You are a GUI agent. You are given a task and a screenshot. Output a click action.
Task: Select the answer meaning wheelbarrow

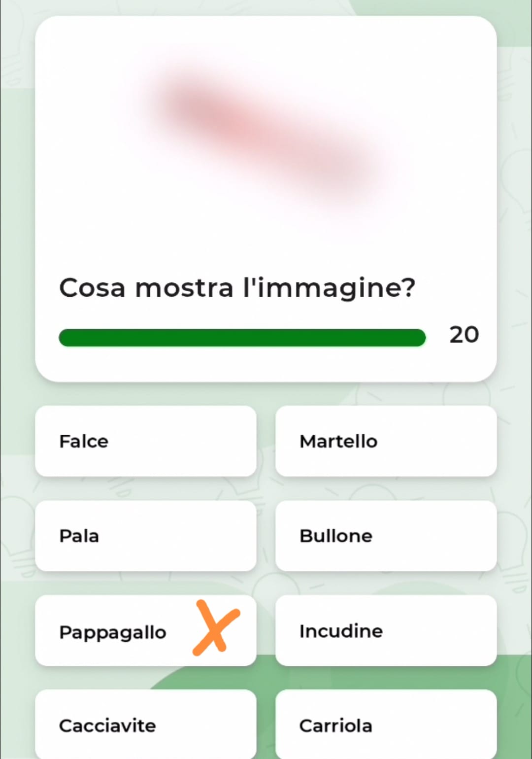[386, 725]
